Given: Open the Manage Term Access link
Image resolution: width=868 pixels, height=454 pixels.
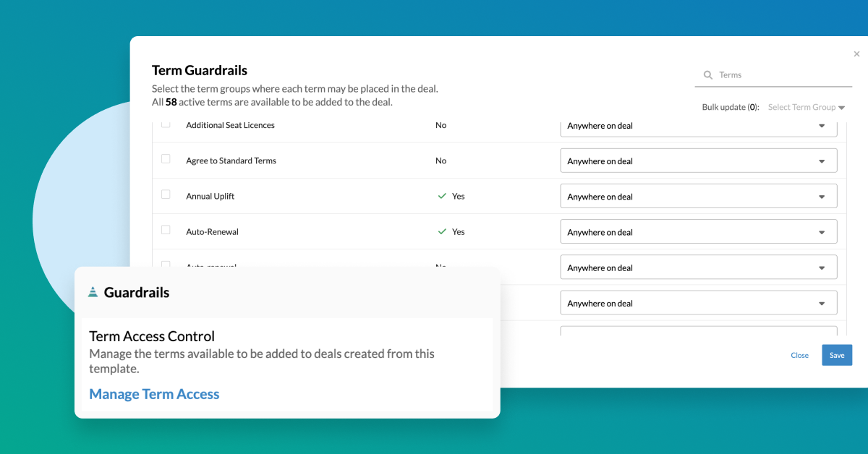Looking at the screenshot, I should (x=154, y=394).
